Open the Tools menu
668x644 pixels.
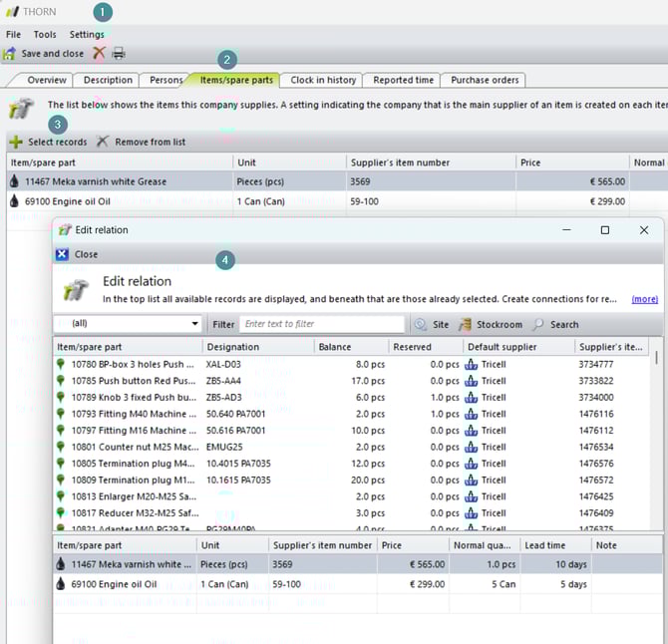(x=45, y=35)
